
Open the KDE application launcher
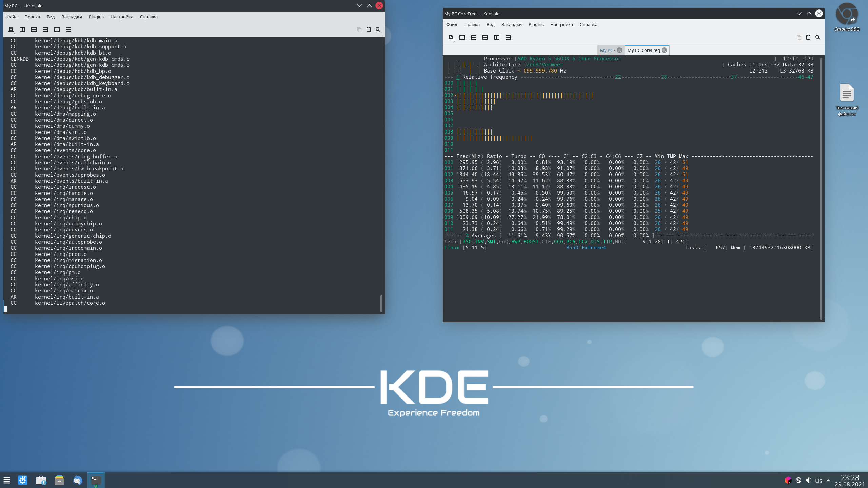coord(22,480)
